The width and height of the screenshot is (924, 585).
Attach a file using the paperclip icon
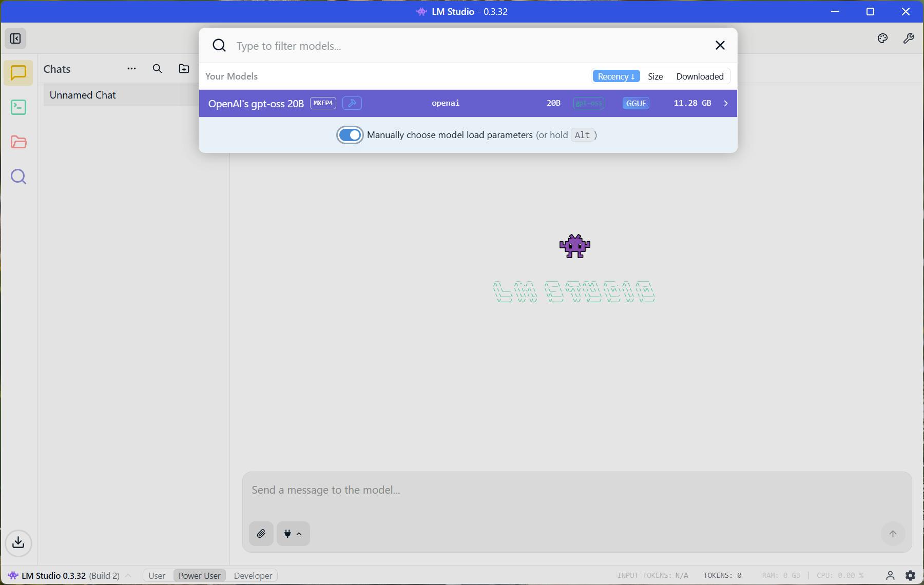point(261,534)
